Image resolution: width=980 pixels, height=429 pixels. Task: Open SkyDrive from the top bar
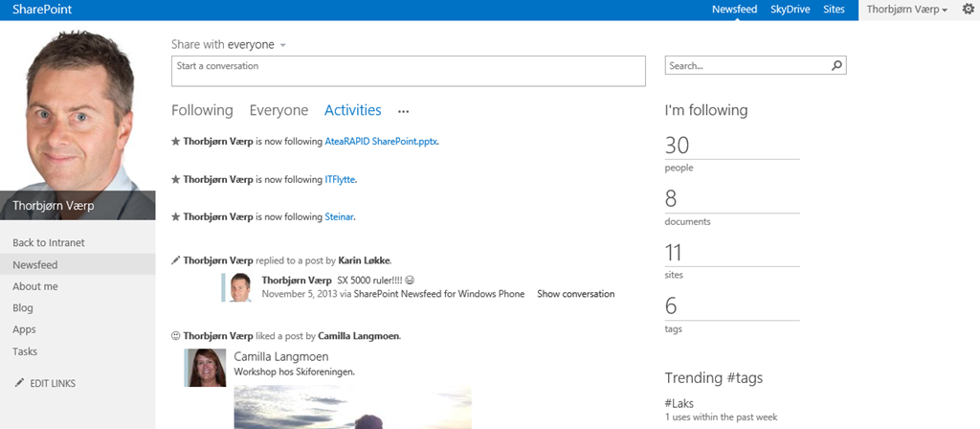tap(791, 10)
